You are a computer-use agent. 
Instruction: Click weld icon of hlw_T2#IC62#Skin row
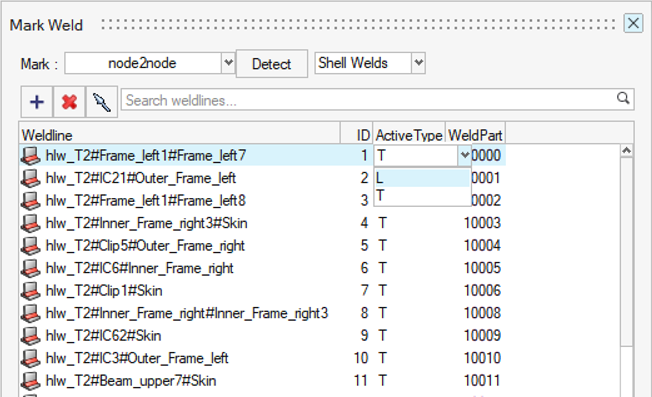click(x=31, y=336)
